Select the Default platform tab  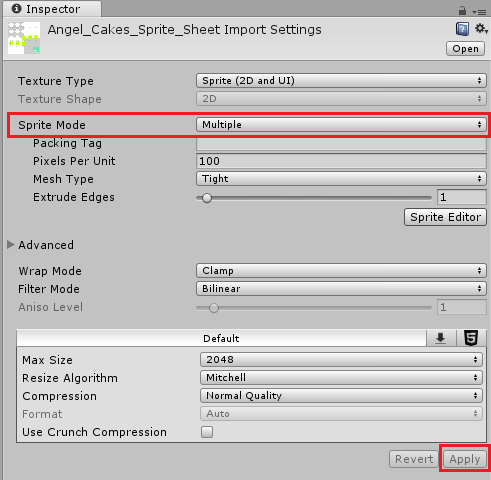[221, 338]
